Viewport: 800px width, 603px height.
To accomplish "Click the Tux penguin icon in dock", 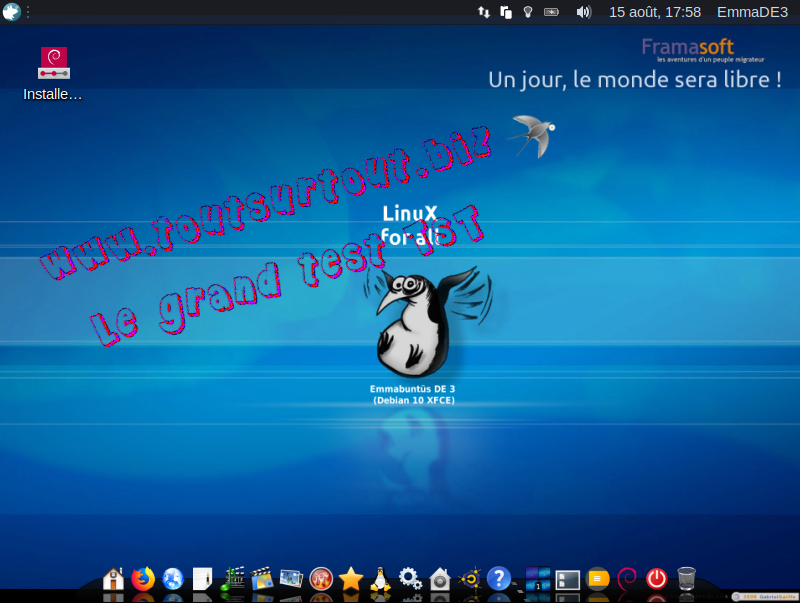I will [381, 579].
